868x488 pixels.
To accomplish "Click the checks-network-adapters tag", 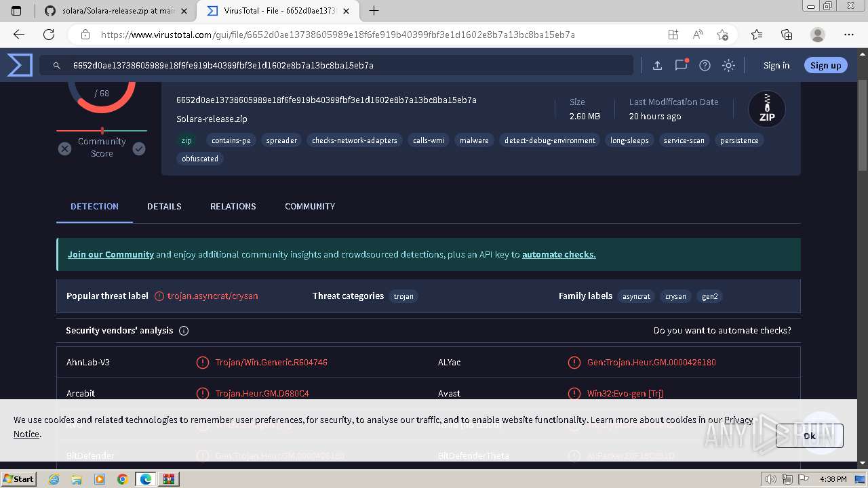I will tap(355, 140).
